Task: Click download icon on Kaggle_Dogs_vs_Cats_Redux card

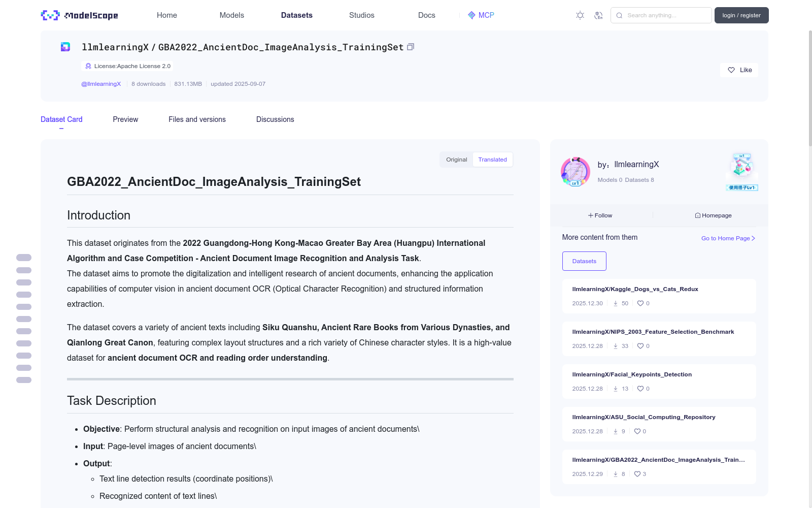Action: (x=616, y=303)
